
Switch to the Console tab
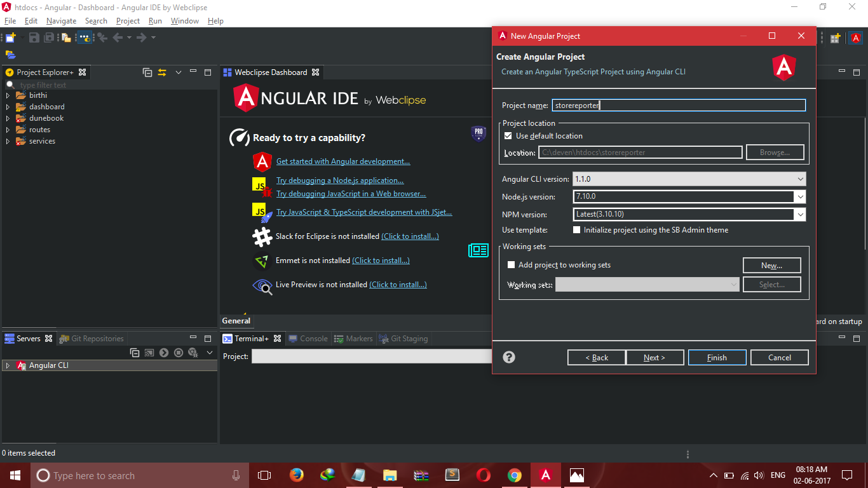click(308, 339)
